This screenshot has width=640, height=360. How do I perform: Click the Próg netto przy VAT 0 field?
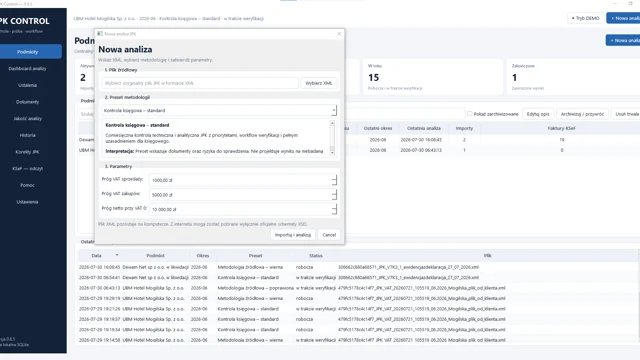(x=241, y=209)
